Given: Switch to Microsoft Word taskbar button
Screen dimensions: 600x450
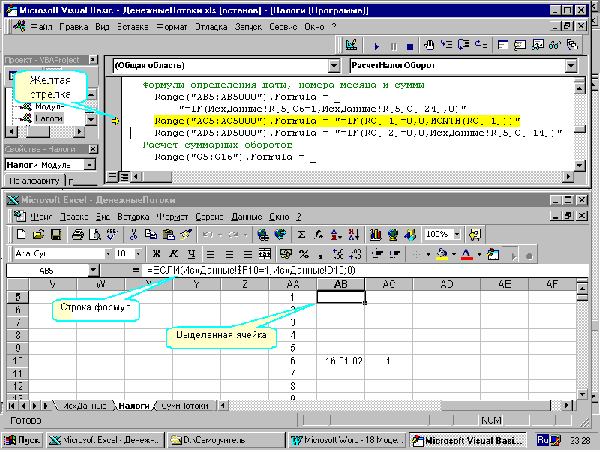Looking at the screenshot, I should point(346,440).
